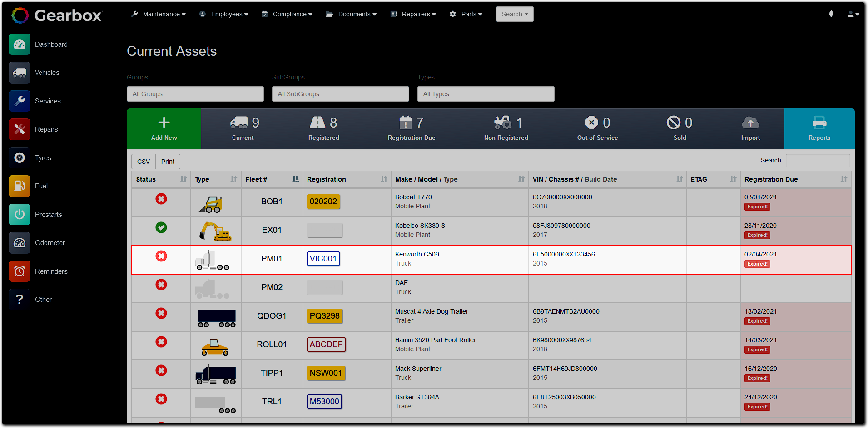Click registration plate NSW001
The height and width of the screenshot is (428, 868).
[x=326, y=373]
